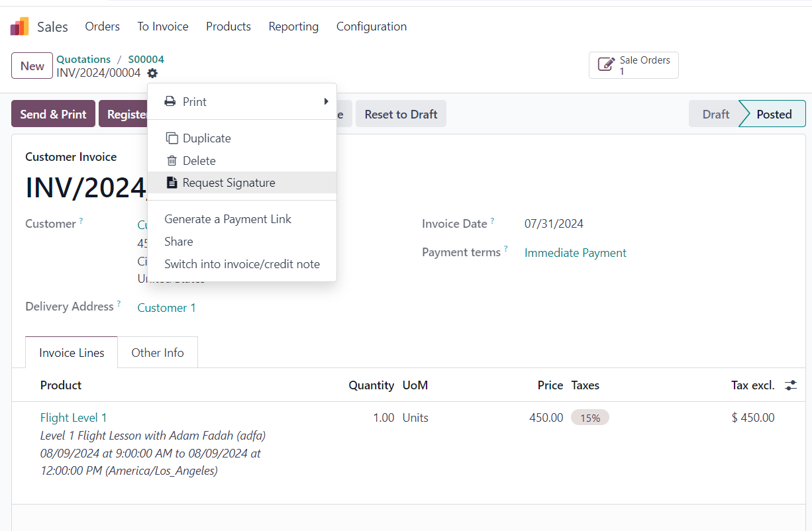Switch to the Invoice Lines tab

coord(72,353)
